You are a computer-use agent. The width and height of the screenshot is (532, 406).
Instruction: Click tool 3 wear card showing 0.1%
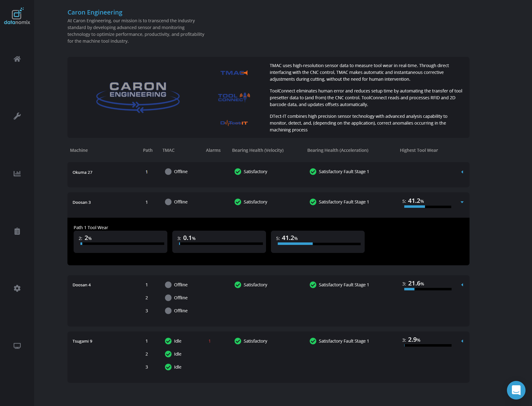pos(219,242)
